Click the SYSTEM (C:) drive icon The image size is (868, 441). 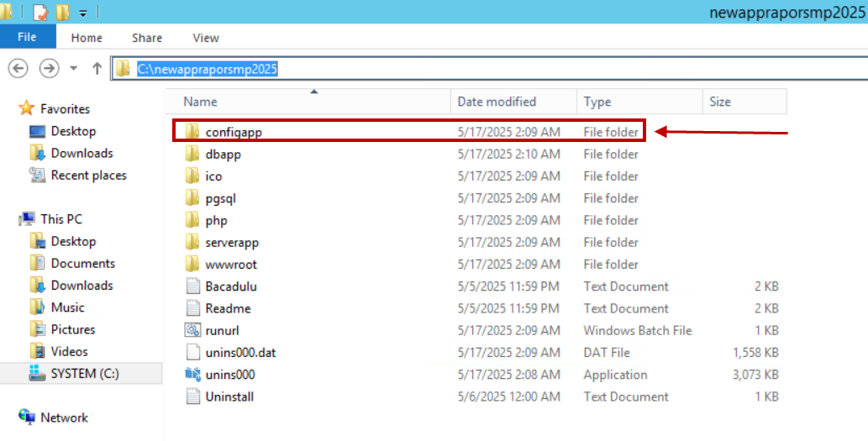tap(37, 374)
